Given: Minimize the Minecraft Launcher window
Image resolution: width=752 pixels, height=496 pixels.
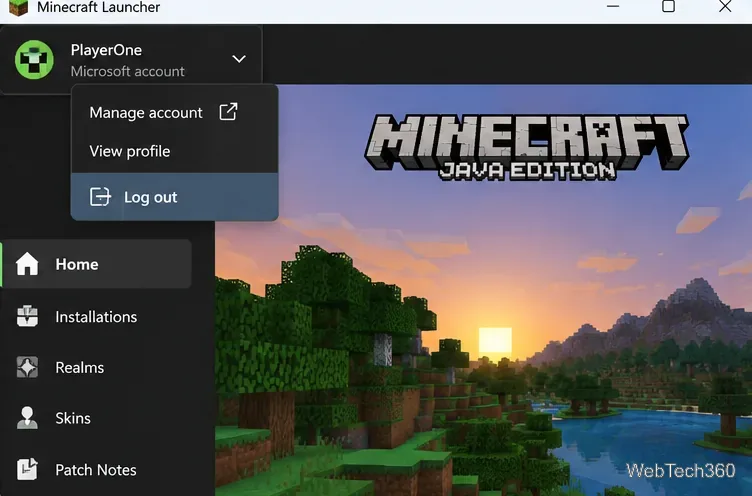Looking at the screenshot, I should coord(613,7).
